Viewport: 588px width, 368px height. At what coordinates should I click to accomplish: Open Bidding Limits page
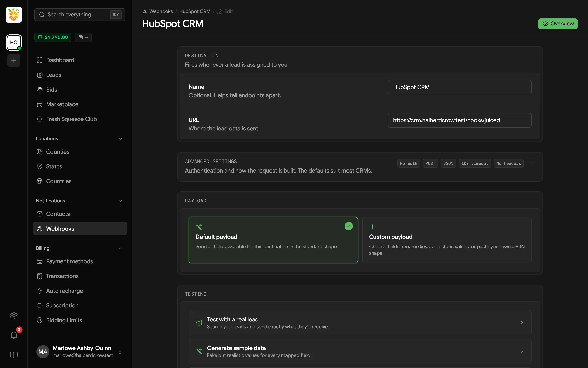[x=80, y=320]
